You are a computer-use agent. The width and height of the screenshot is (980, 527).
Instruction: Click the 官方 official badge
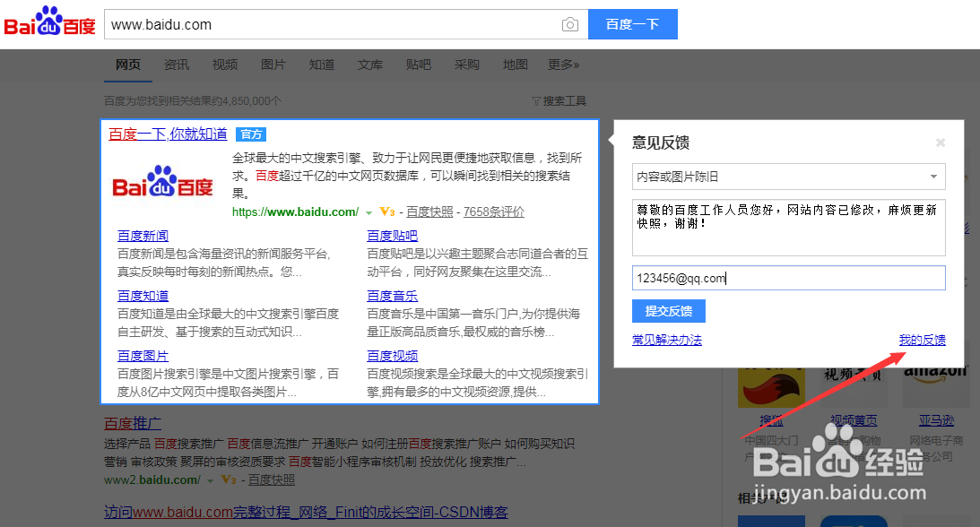click(251, 134)
